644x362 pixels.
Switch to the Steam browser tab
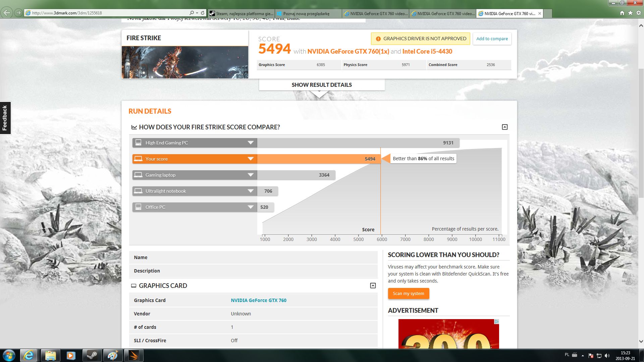click(241, 13)
